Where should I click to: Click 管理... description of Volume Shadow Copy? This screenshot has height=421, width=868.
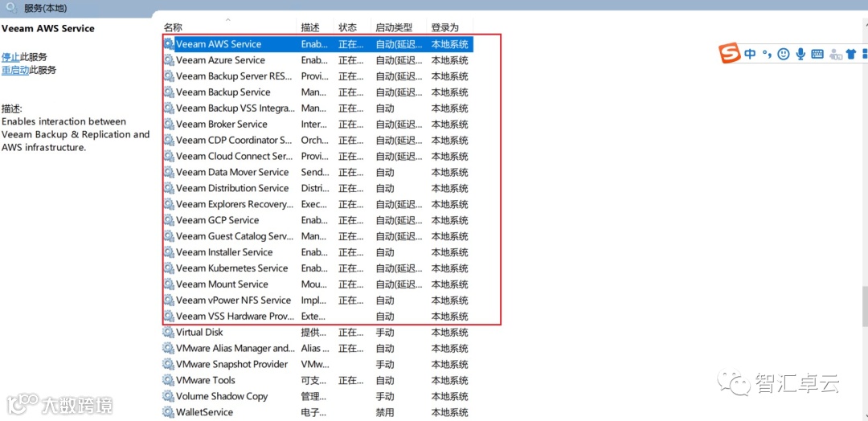(x=314, y=397)
